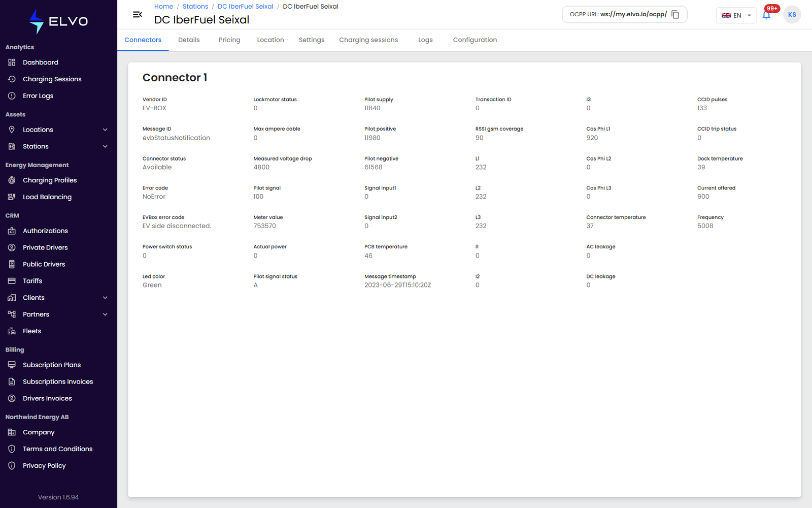
Task: Switch to the Connectors tab
Action: [143, 40]
